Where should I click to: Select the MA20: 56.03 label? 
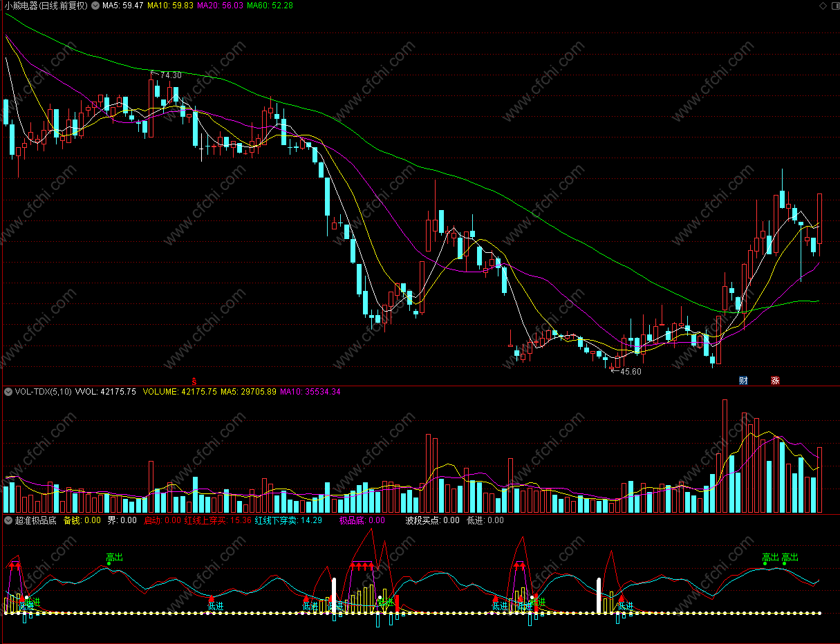220,6
